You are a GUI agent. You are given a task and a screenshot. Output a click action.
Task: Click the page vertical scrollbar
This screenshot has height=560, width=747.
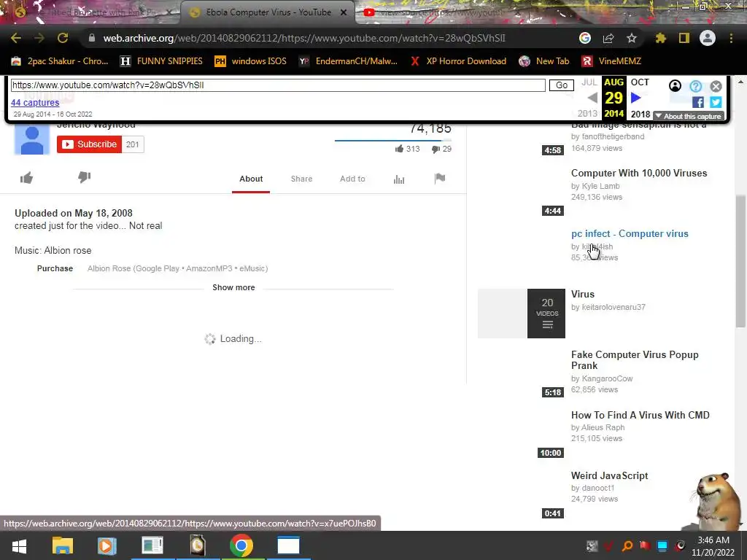point(740,262)
